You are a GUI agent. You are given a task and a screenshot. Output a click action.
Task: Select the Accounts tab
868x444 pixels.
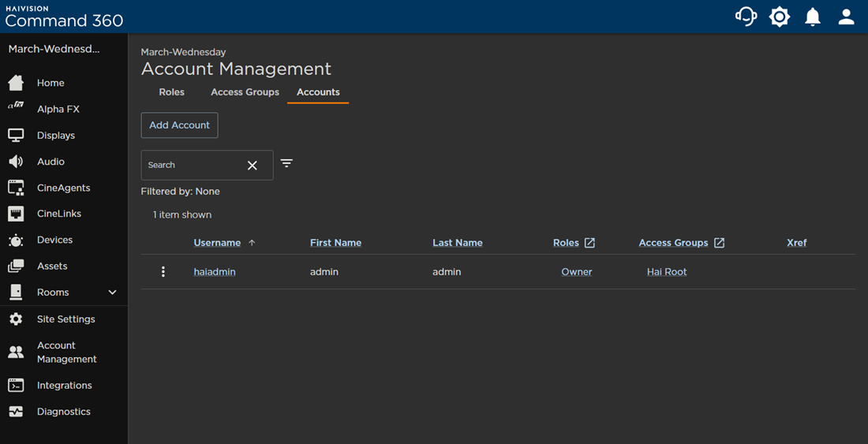click(x=318, y=92)
